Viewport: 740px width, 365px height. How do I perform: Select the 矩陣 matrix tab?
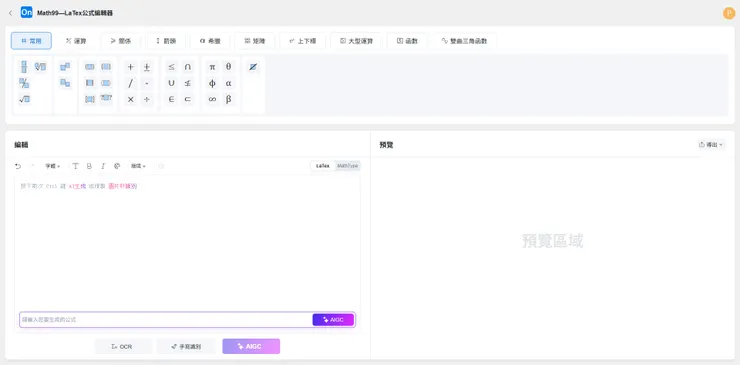click(255, 41)
